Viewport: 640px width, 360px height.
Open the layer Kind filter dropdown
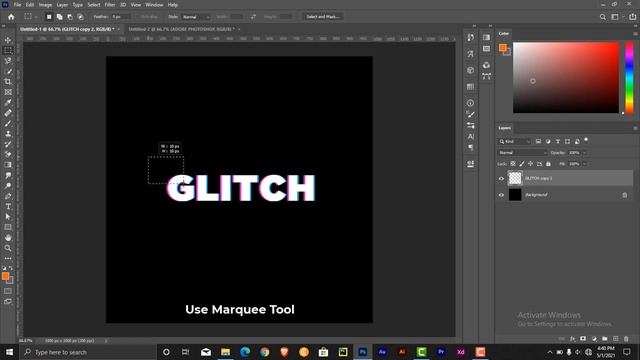pyautogui.click(x=514, y=142)
